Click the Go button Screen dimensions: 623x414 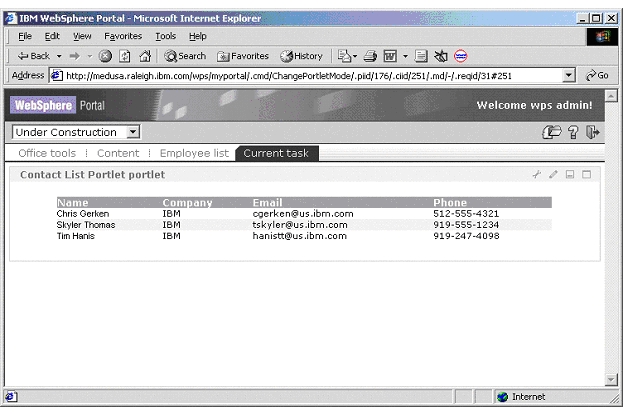pyautogui.click(x=597, y=75)
